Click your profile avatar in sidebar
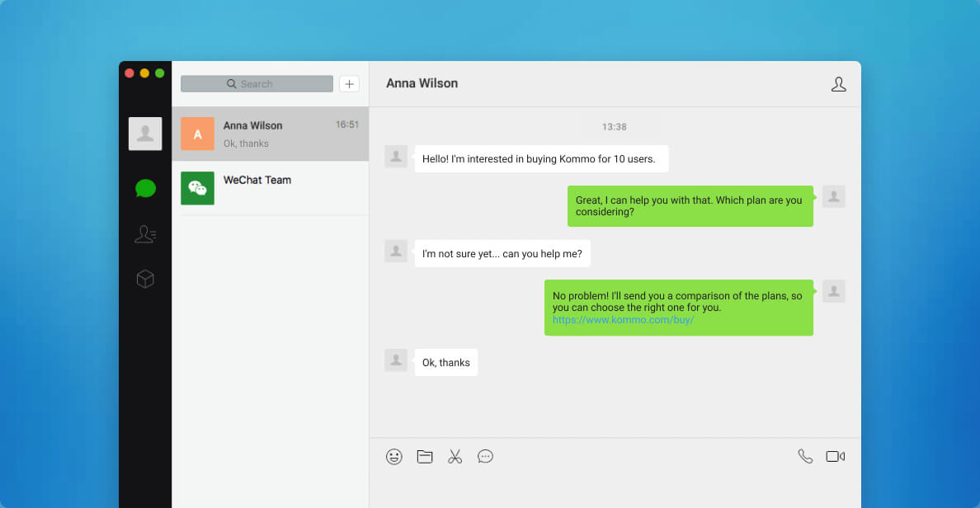The width and height of the screenshot is (980, 508). pos(145,134)
